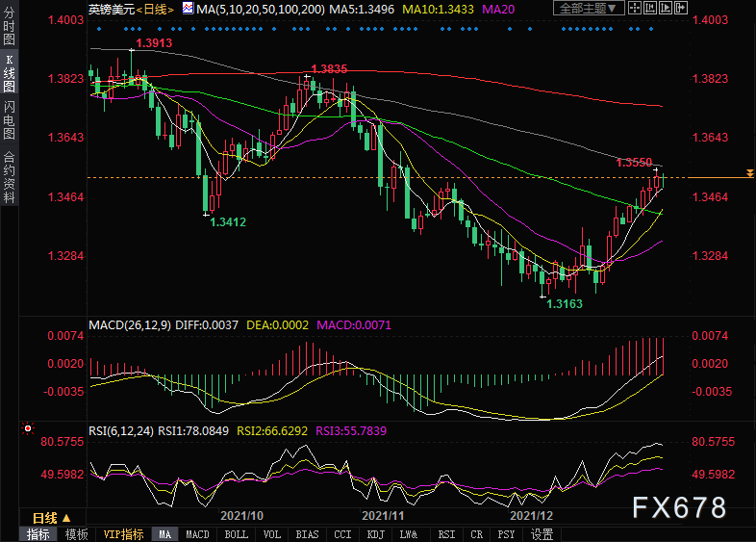
Task: Select the CR indicator button
Action: pos(476,534)
